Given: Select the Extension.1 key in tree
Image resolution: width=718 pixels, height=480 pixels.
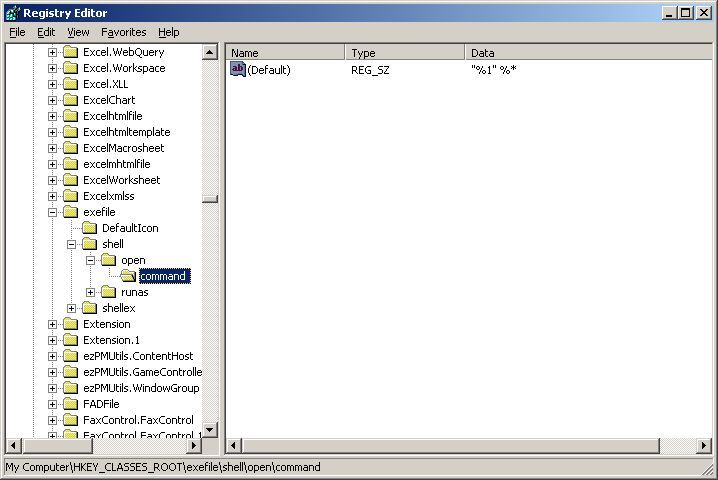Looking at the screenshot, I should (x=112, y=340).
